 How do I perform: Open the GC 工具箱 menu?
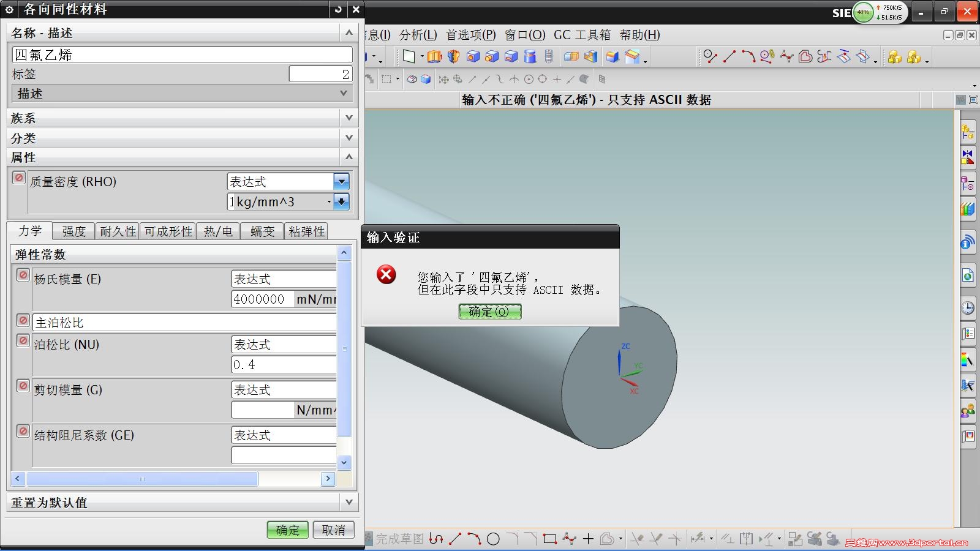(x=582, y=35)
